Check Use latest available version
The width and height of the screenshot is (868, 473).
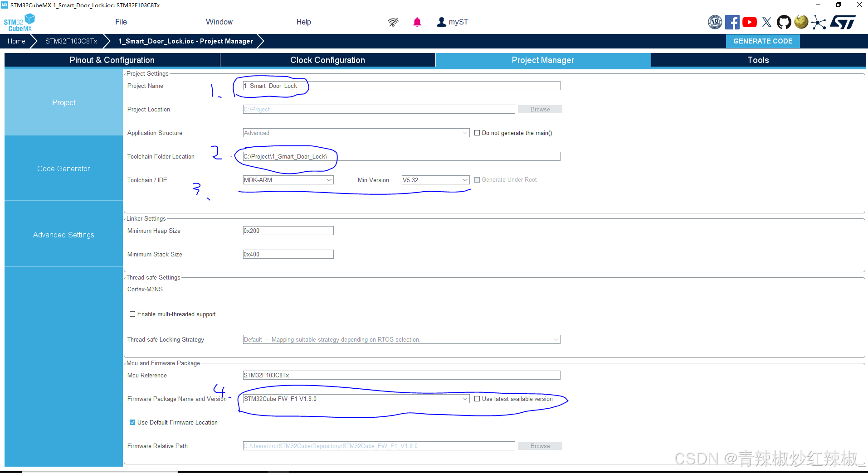pos(477,399)
